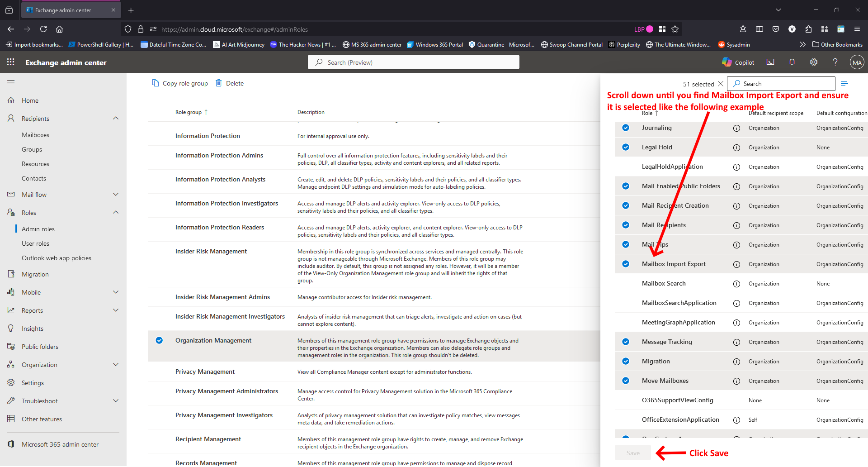Open the Privacy Management role group
Image resolution: width=868 pixels, height=467 pixels.
click(x=205, y=372)
